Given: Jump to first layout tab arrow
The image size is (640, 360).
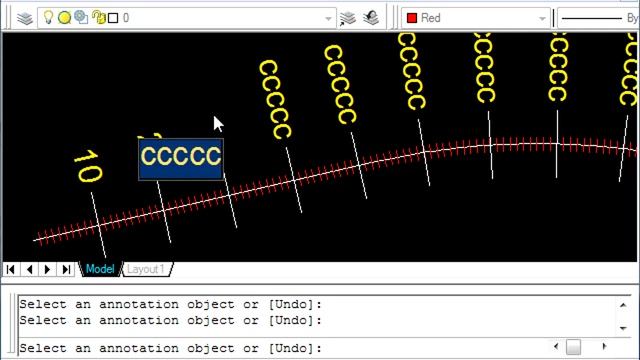Looking at the screenshot, I should coord(11,269).
